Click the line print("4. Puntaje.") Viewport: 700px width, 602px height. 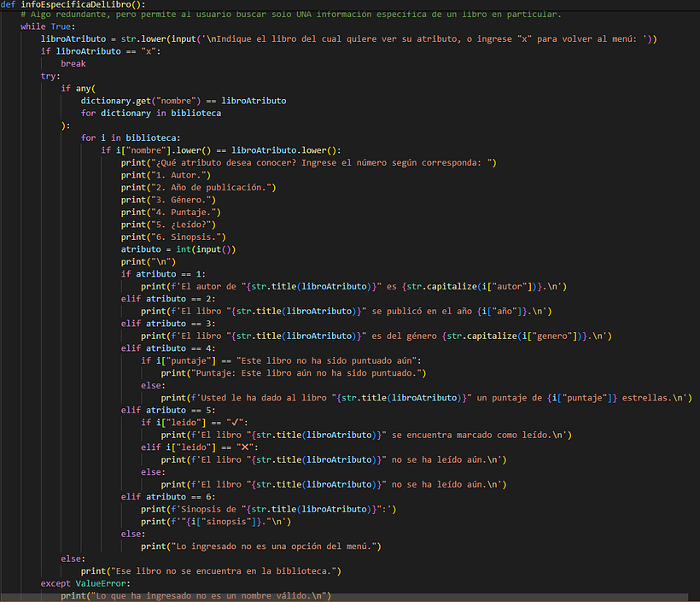click(171, 212)
